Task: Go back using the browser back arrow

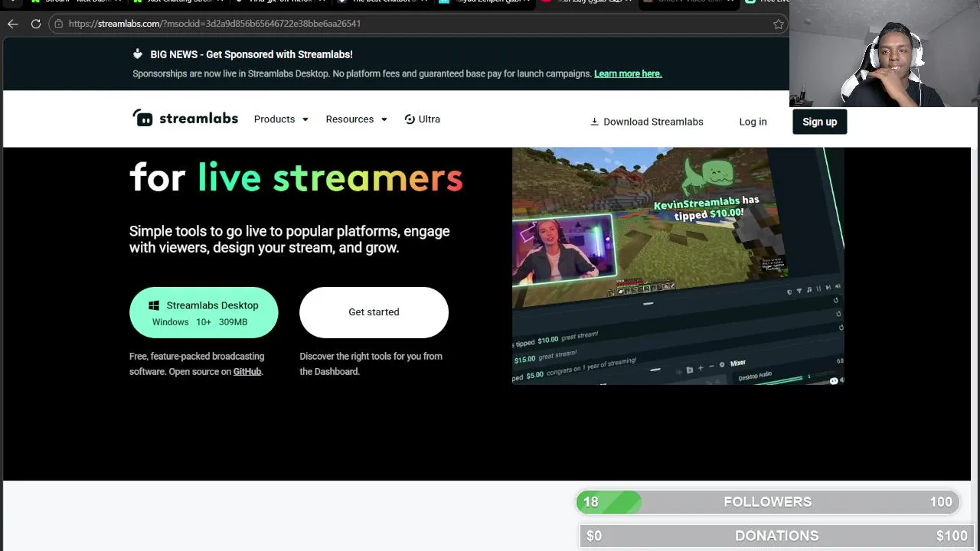Action: tap(13, 24)
